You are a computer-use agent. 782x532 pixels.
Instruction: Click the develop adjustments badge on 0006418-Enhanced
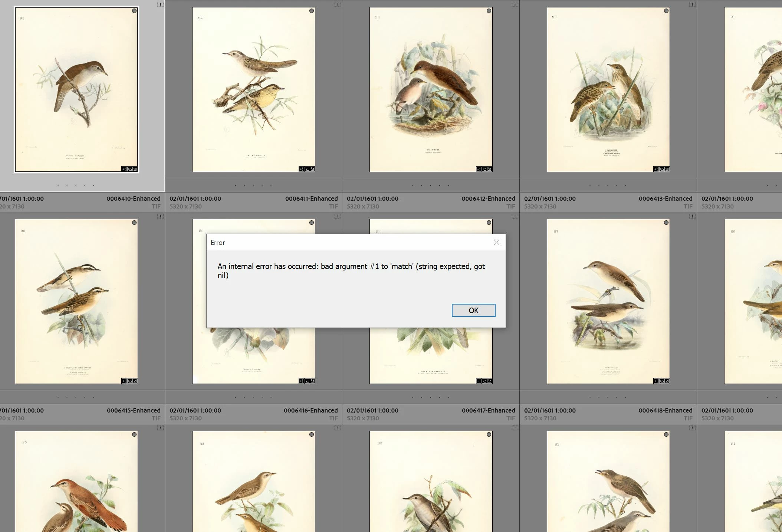(x=667, y=381)
